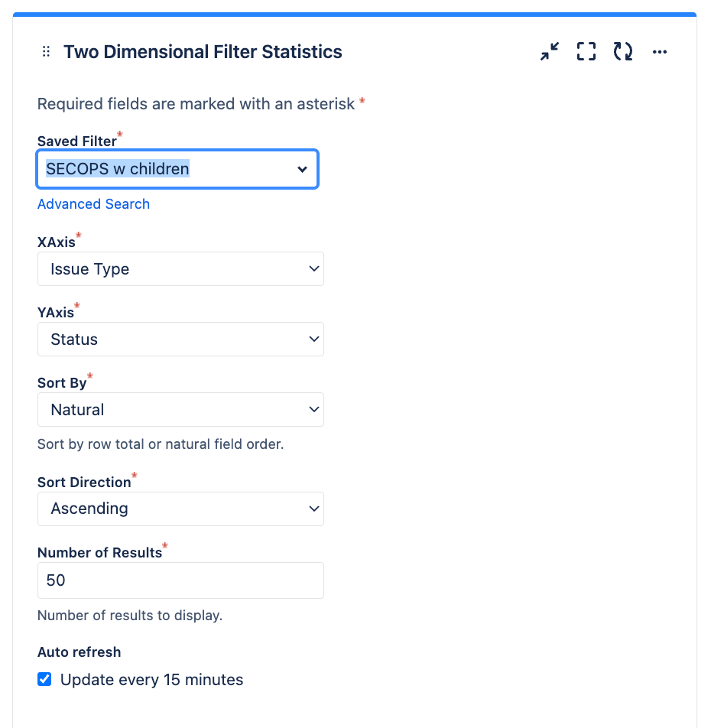This screenshot has height=728, width=711.
Task: Refresh the gadget with circular arrows icon
Action: (623, 51)
